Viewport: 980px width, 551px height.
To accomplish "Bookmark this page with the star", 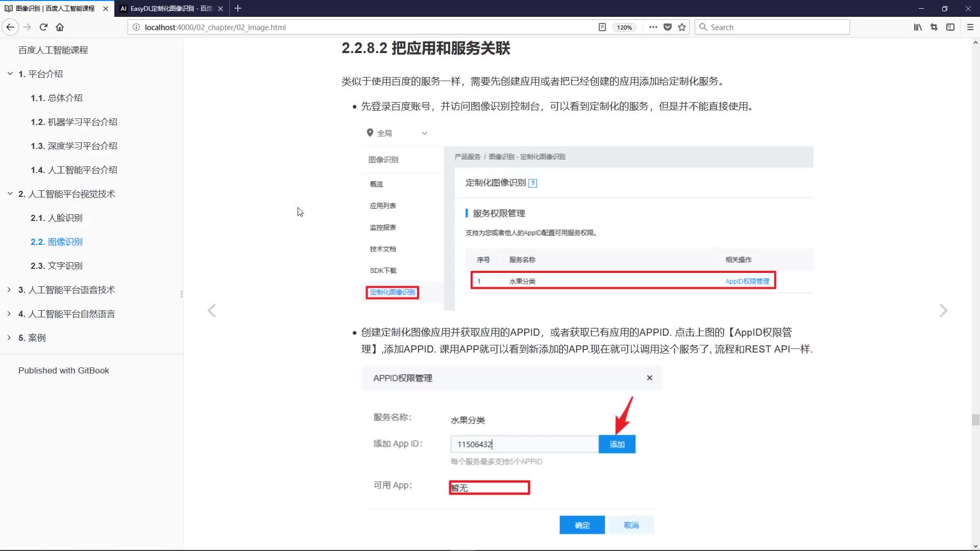I will pyautogui.click(x=682, y=27).
